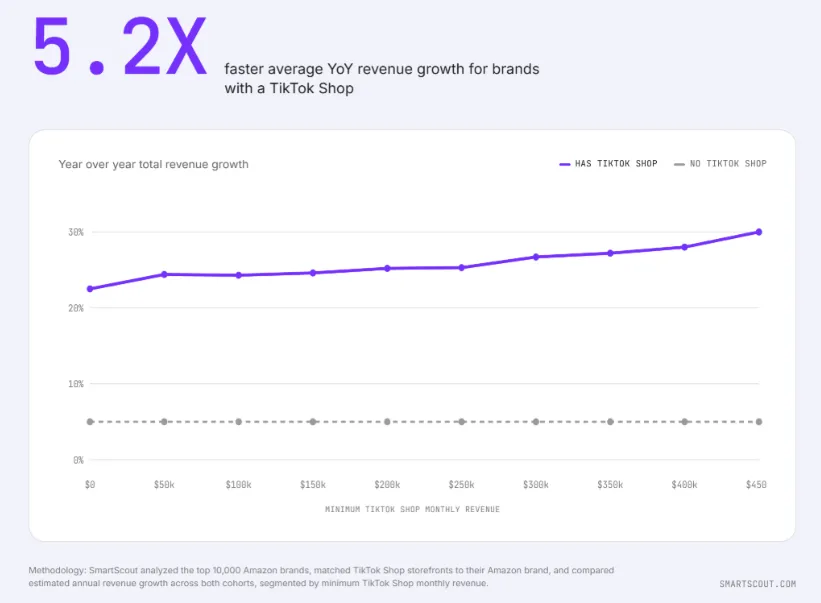Toggle the HAS TIKTOK SHOP legend entry
Viewport: 821px width, 603px height.
pos(608,164)
